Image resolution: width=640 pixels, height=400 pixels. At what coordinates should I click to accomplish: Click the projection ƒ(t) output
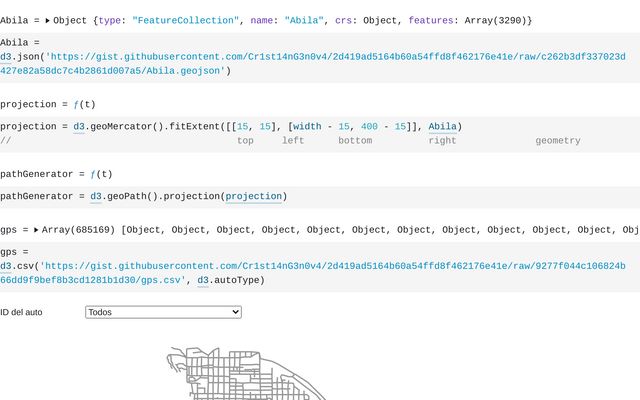[79, 104]
